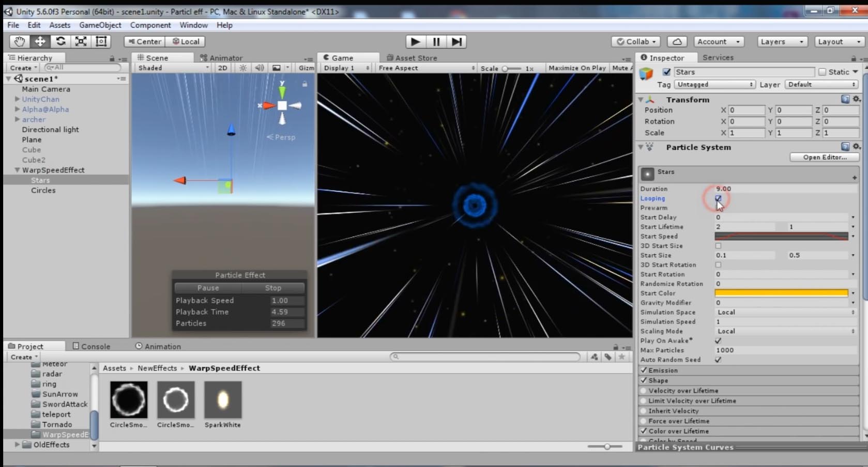Click the Step frame button
This screenshot has width=868, height=467.
point(456,41)
